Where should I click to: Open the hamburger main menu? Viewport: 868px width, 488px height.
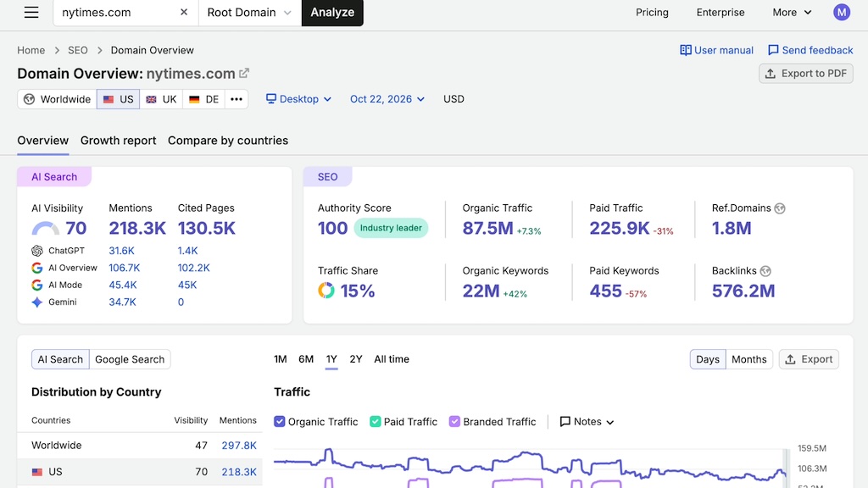coord(31,12)
